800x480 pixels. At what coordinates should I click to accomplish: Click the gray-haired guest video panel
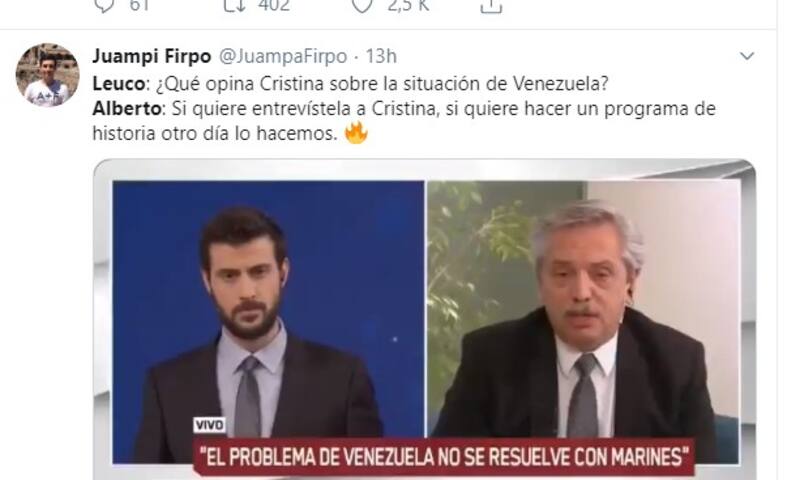[x=583, y=321]
